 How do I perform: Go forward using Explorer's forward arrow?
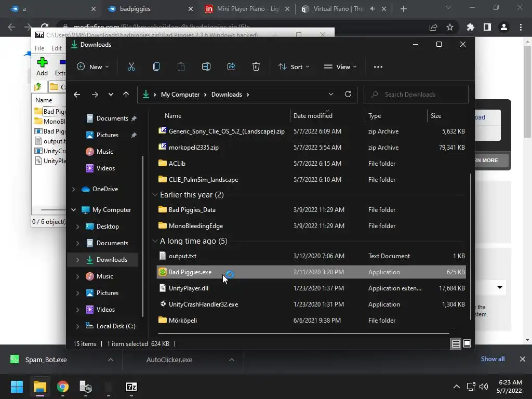tap(95, 95)
